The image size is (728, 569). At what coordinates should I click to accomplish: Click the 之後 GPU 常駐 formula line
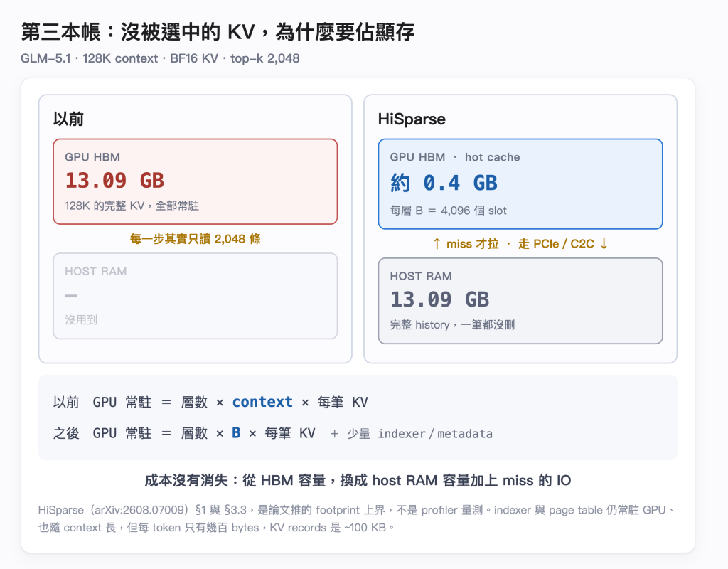[x=273, y=433]
